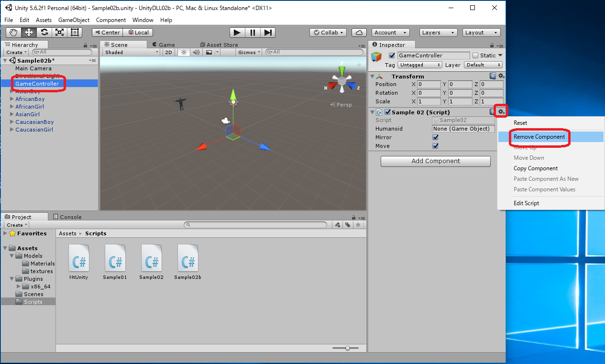Uncheck the Move checkbox

[x=436, y=146]
